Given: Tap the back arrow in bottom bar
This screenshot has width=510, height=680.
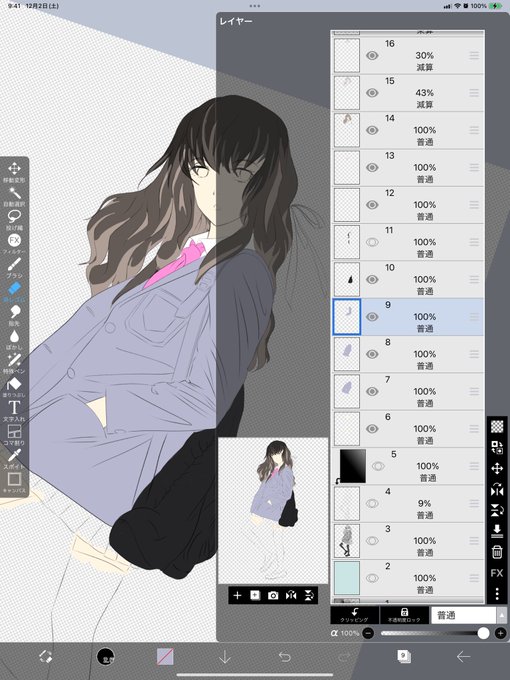Looking at the screenshot, I should pos(463,657).
